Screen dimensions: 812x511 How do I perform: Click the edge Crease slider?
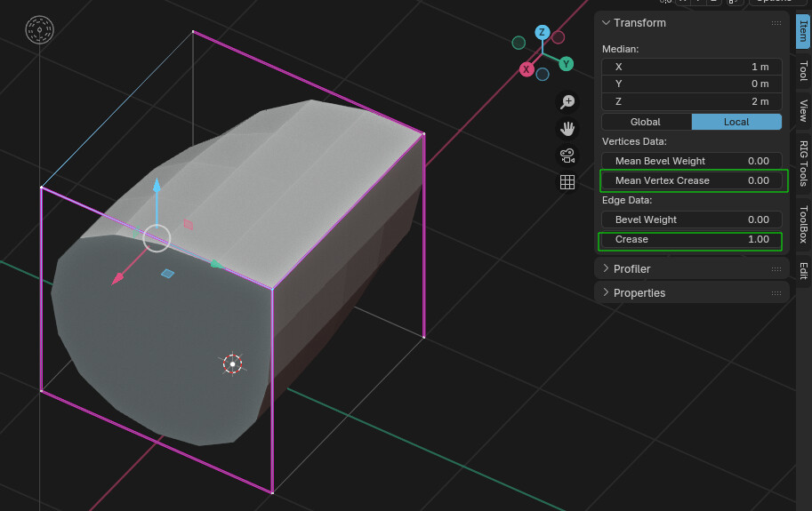[691, 239]
